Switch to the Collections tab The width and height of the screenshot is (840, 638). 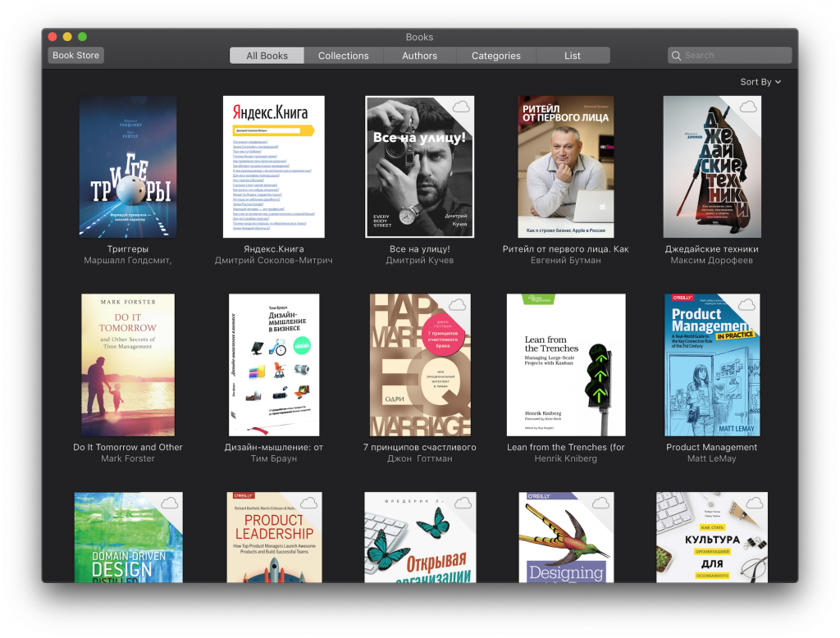point(344,56)
